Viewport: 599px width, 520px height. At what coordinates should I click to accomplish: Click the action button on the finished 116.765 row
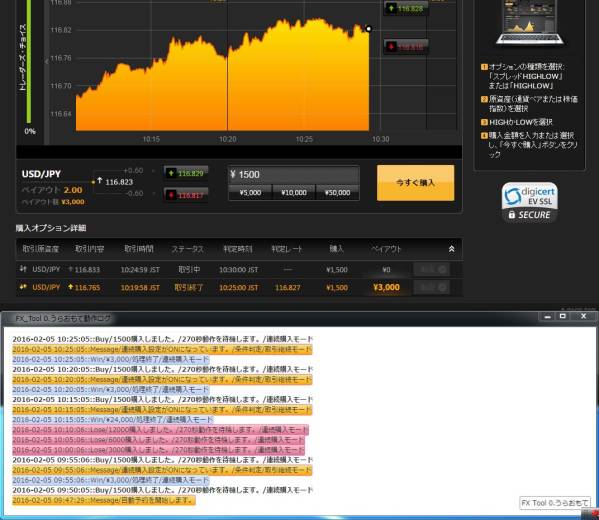[x=432, y=288]
